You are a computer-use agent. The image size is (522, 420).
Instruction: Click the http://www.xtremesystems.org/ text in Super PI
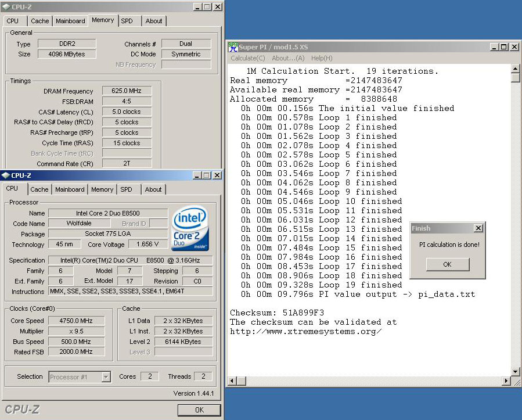pyautogui.click(x=306, y=331)
